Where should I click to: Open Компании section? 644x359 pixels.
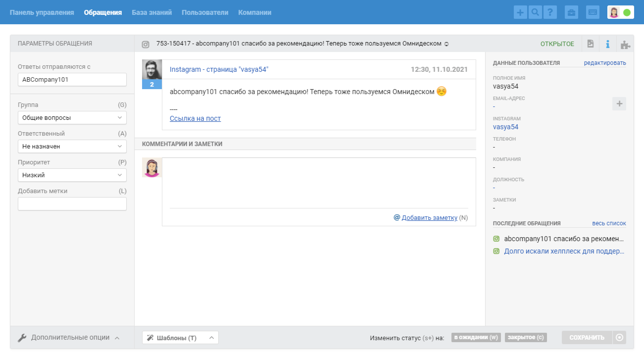pos(254,12)
